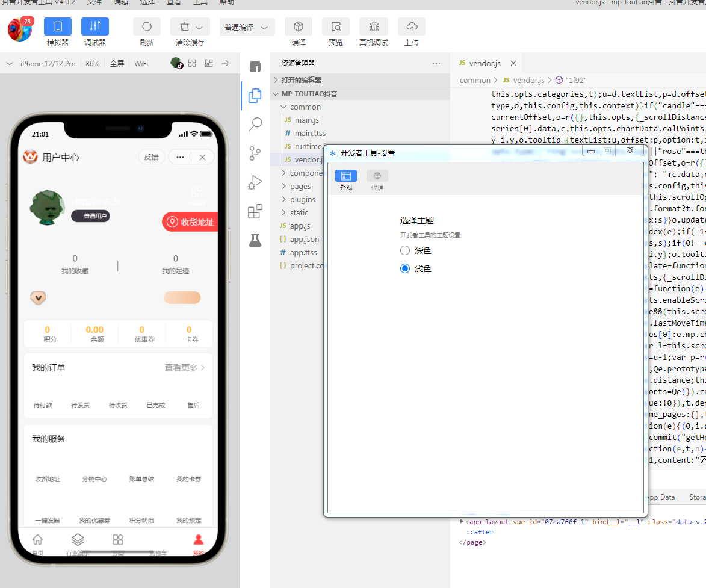Open the flask test icon in activity bar

(255, 240)
